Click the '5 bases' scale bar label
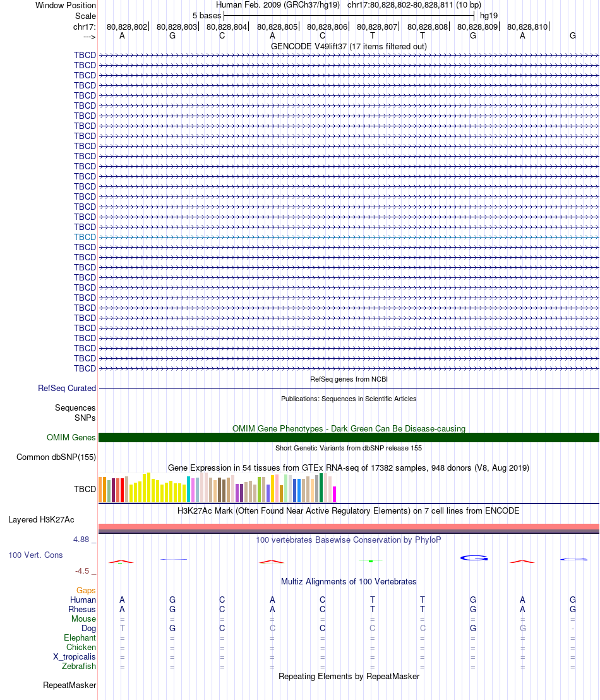This screenshot has width=600, height=700. tap(207, 16)
